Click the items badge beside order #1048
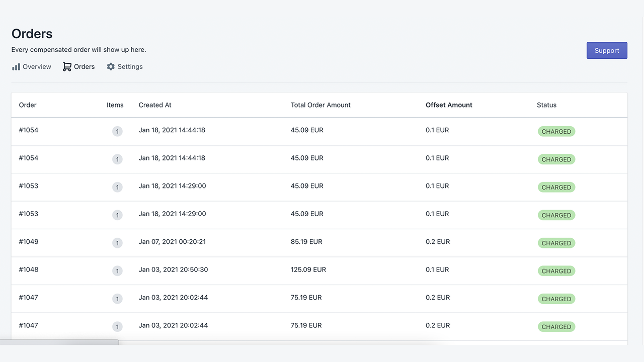 (x=117, y=270)
